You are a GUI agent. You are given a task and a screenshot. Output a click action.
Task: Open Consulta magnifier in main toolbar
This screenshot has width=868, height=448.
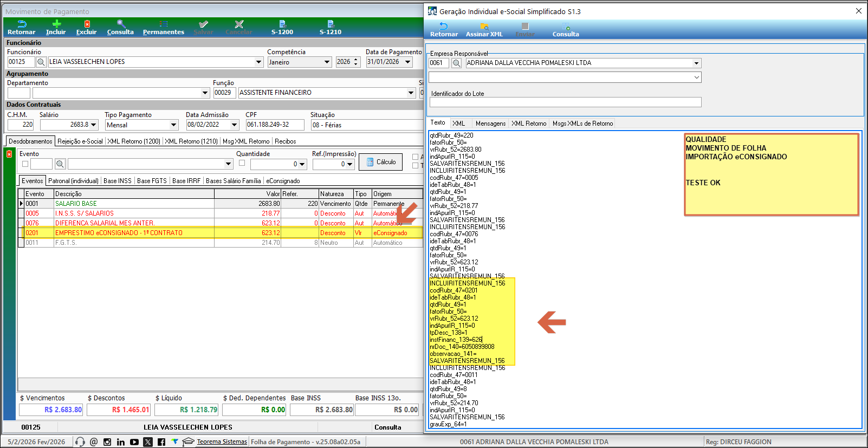click(121, 25)
